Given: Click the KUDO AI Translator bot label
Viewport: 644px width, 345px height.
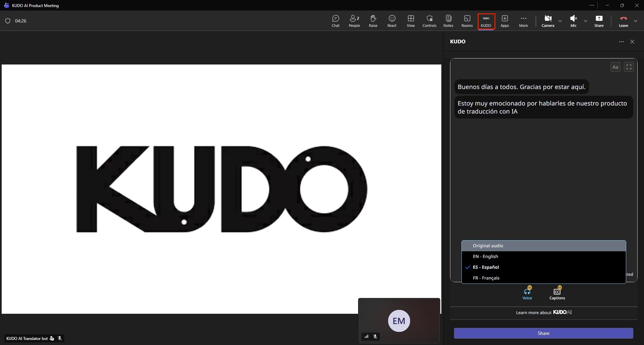Looking at the screenshot, I should pos(27,339).
